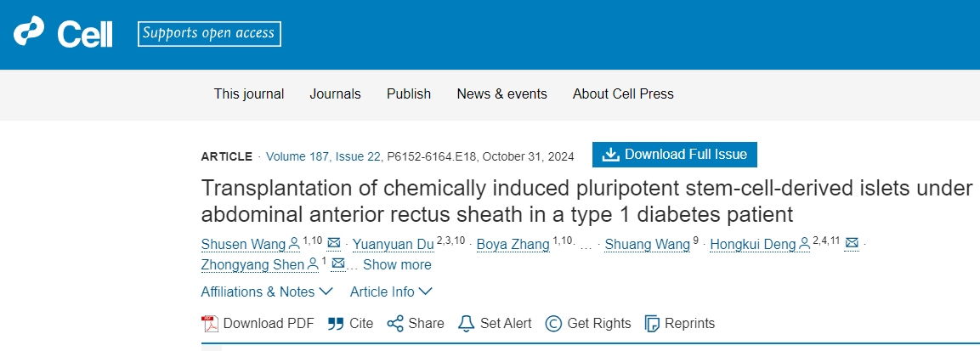Click the Reprints document icon
980x351 pixels.
coord(653,324)
